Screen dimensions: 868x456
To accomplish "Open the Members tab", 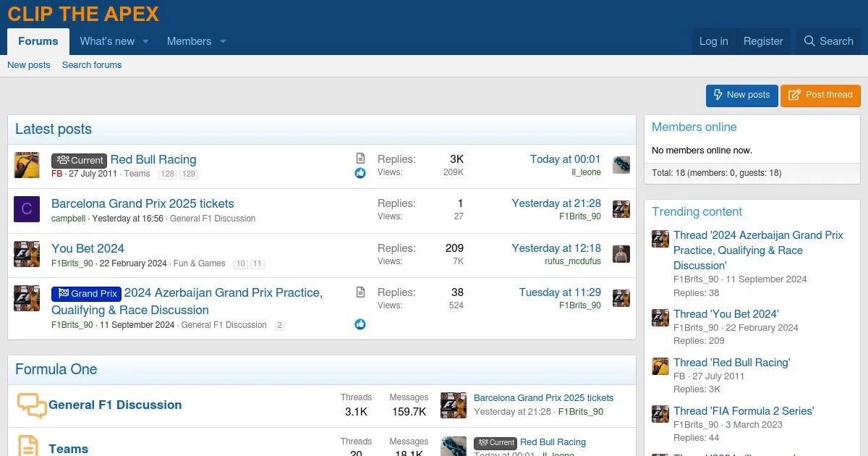I will click(189, 41).
